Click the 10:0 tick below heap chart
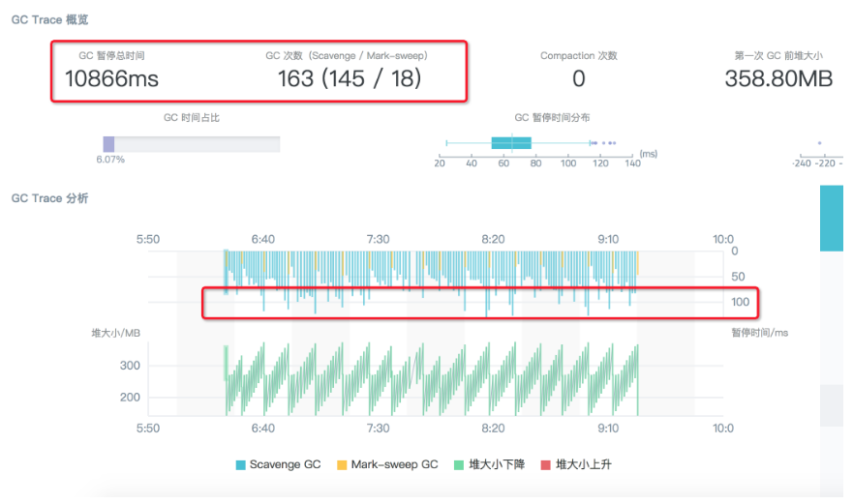This screenshot has height=504, width=853. click(723, 429)
